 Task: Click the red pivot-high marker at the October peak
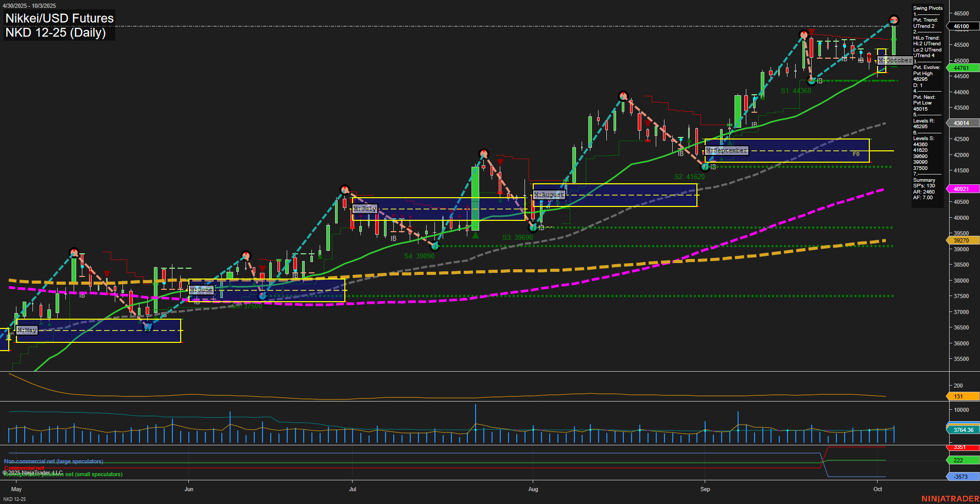(x=893, y=21)
